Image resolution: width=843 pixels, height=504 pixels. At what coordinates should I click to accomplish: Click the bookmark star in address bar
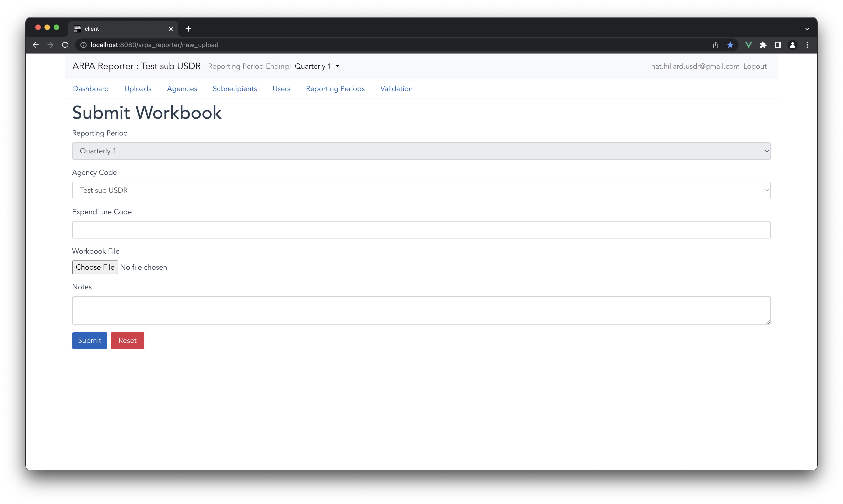pos(730,45)
